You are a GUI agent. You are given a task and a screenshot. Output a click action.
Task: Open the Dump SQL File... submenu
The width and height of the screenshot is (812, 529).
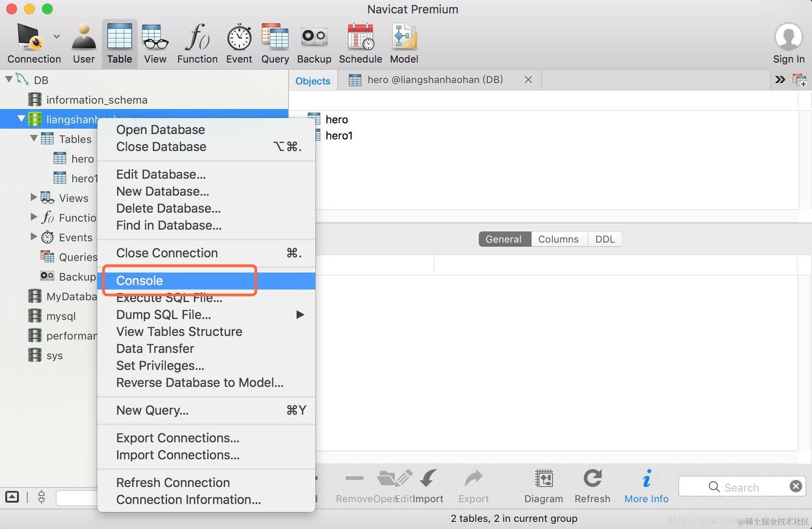[206, 315]
